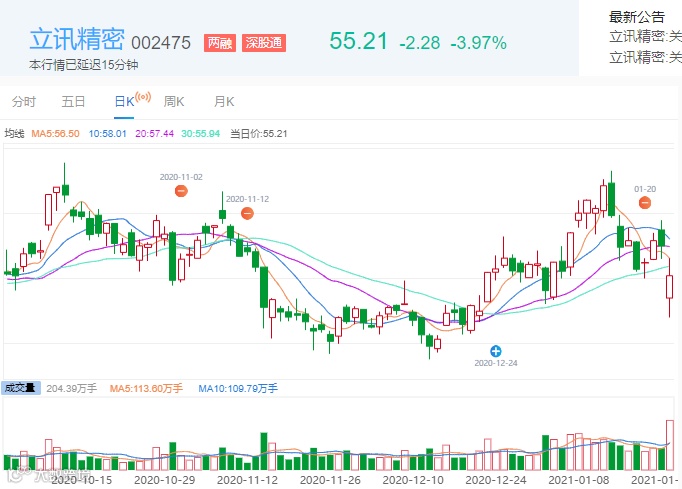Click the 深股通 tag
682x489 pixels.
pyautogui.click(x=264, y=43)
